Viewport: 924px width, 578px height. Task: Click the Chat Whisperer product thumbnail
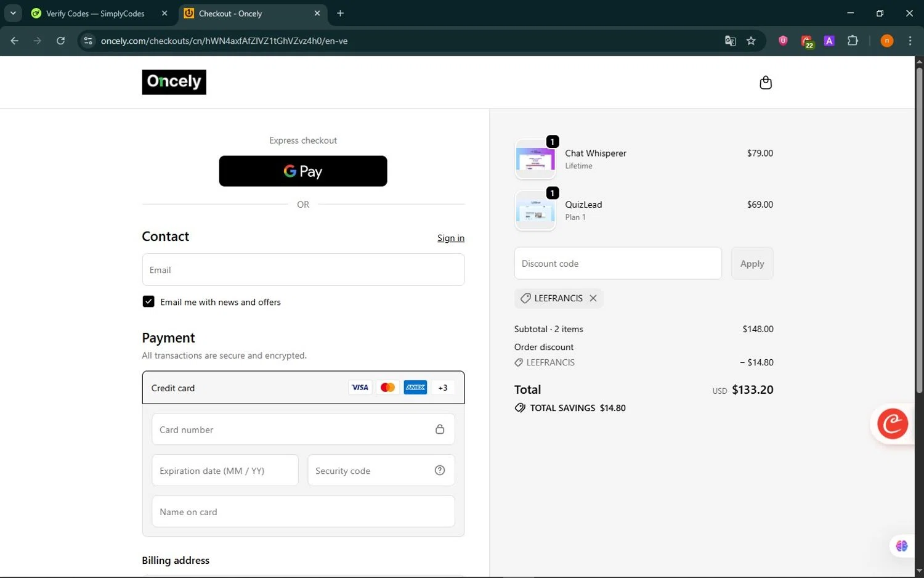[x=535, y=160]
